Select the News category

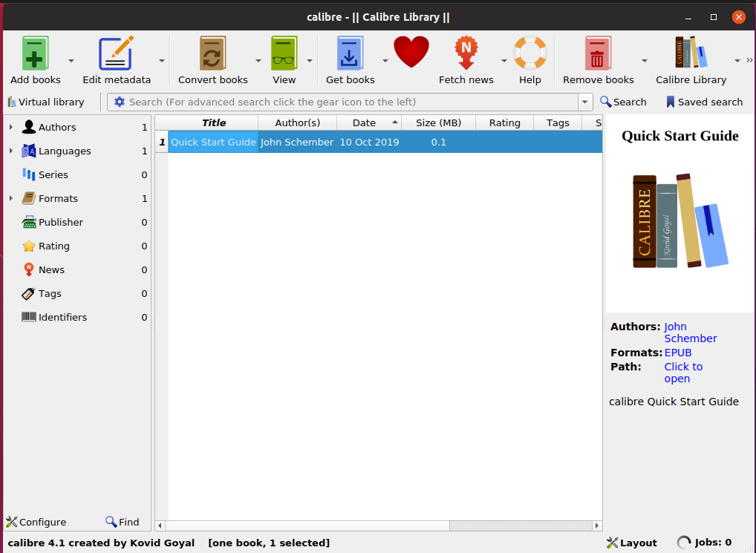coord(51,269)
